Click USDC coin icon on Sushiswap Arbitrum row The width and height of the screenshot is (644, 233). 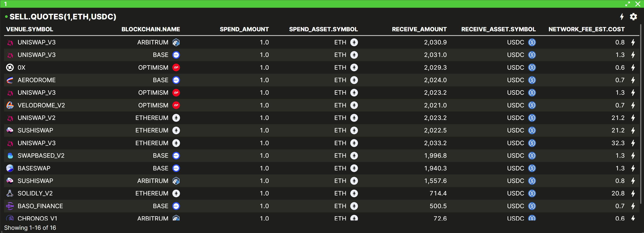click(x=532, y=181)
